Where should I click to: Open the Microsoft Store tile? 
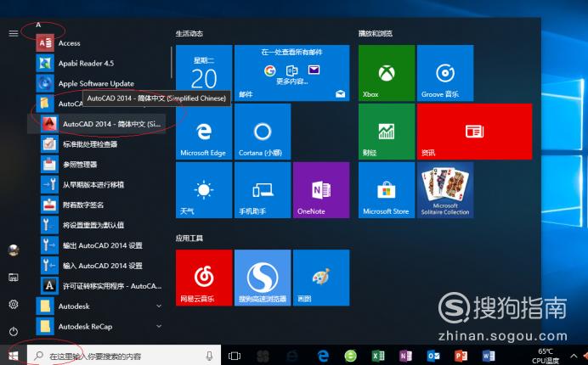(387, 190)
